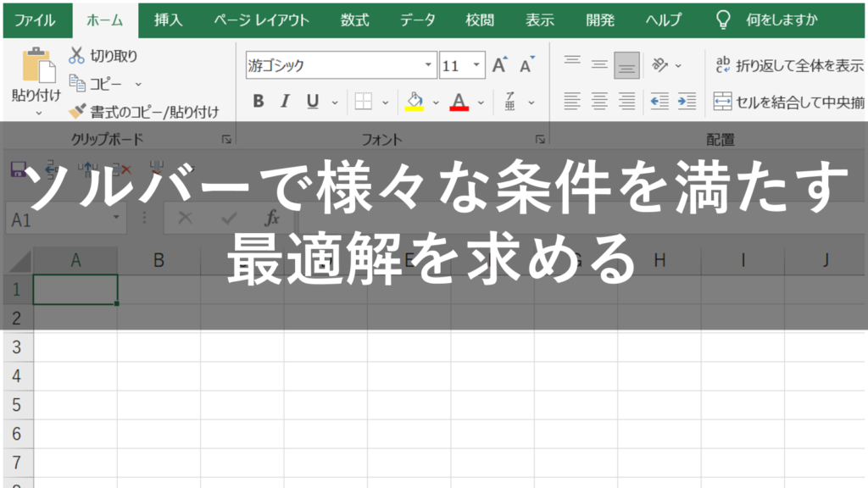The height and width of the screenshot is (488, 868).
Task: Click the 切り取り label
Action: pos(114,56)
